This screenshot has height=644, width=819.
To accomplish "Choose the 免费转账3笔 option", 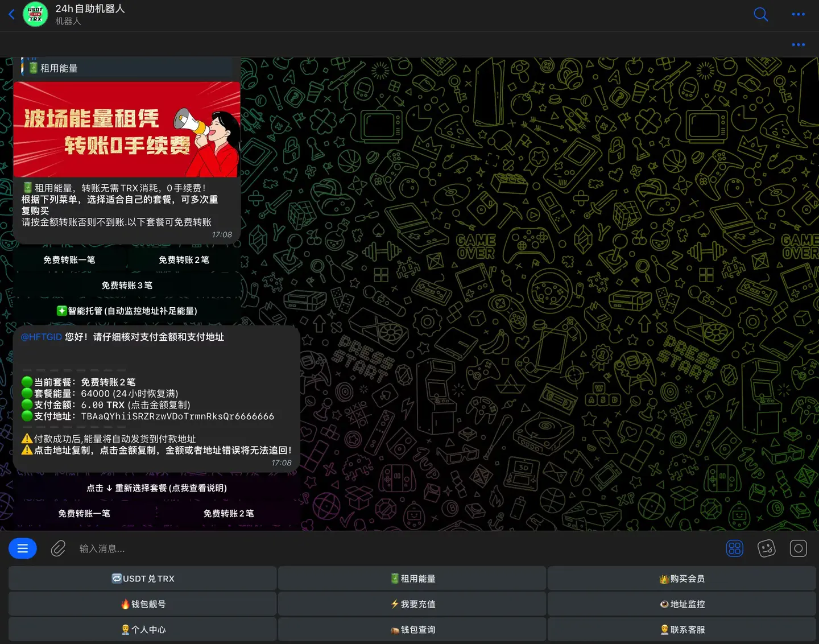I will pyautogui.click(x=127, y=285).
